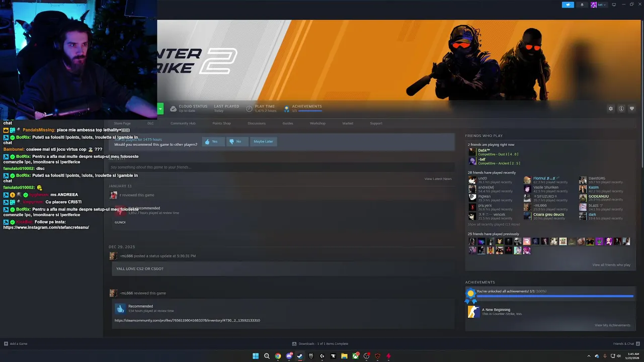Open Windows taskbar Search
This screenshot has width=644, height=362.
(x=267, y=356)
